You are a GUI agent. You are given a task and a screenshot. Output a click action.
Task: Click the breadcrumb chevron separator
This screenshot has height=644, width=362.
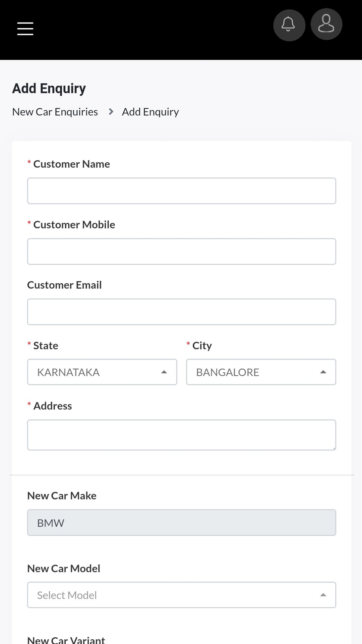pos(111,112)
